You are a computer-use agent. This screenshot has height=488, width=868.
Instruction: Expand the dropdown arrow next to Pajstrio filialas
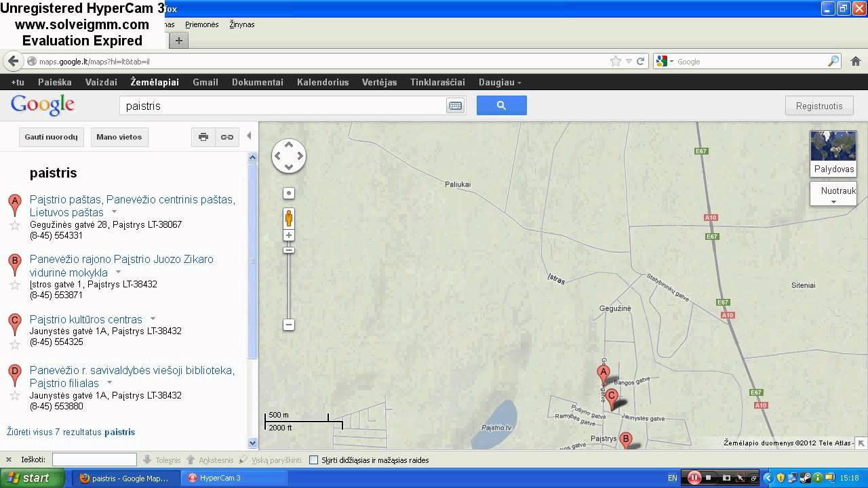pyautogui.click(x=109, y=383)
